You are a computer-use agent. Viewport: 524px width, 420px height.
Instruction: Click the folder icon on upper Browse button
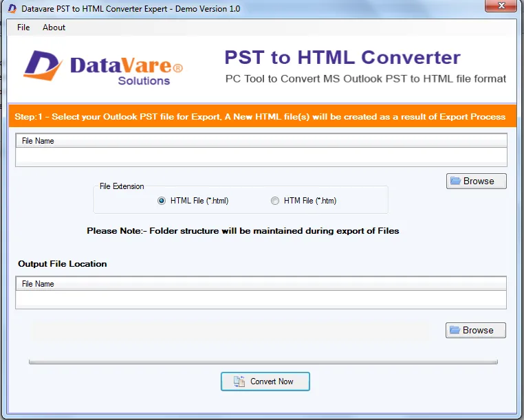[455, 181]
